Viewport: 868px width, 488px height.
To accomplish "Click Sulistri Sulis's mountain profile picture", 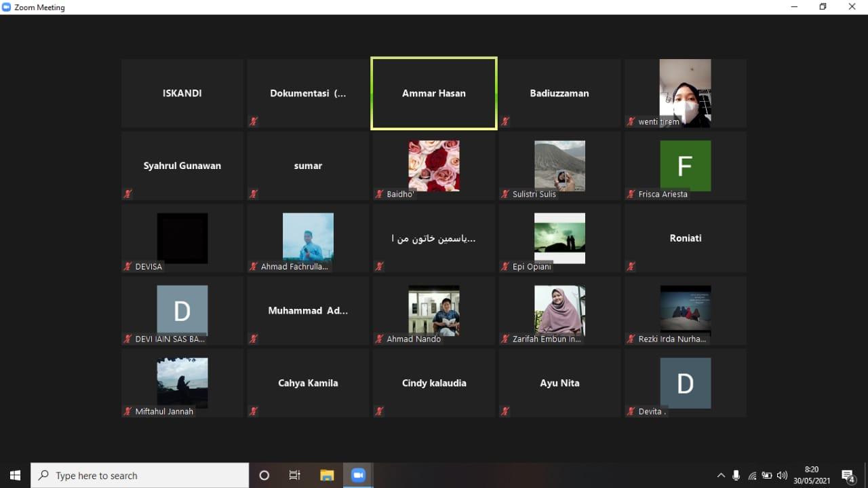I will [559, 166].
